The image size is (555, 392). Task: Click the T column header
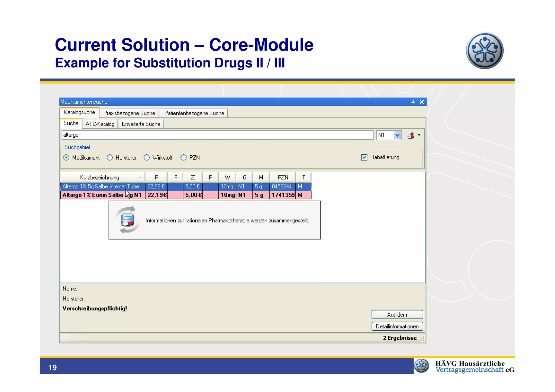[304, 177]
